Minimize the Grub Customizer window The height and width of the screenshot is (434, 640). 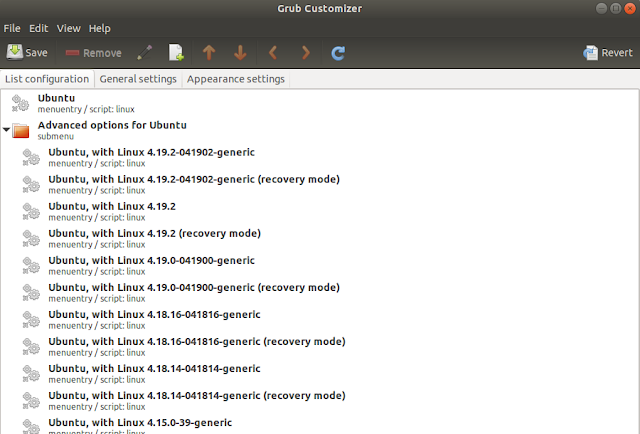(x=601, y=8)
